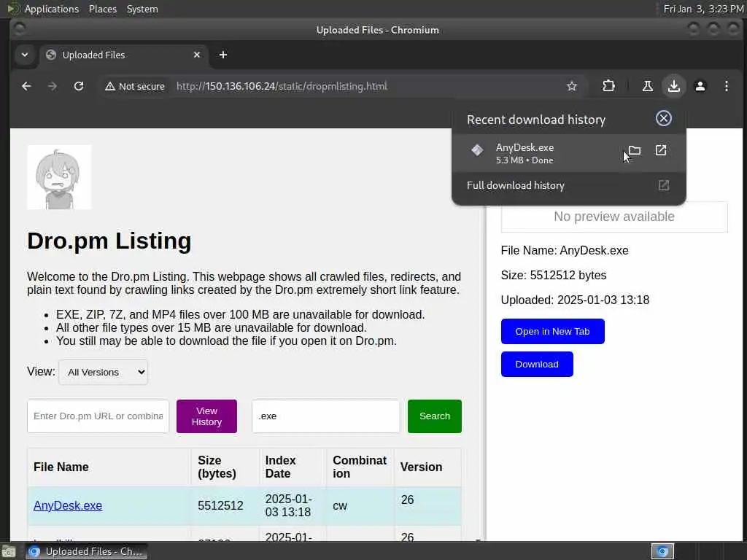Show AnyDesk.exe in folder

pyautogui.click(x=635, y=150)
